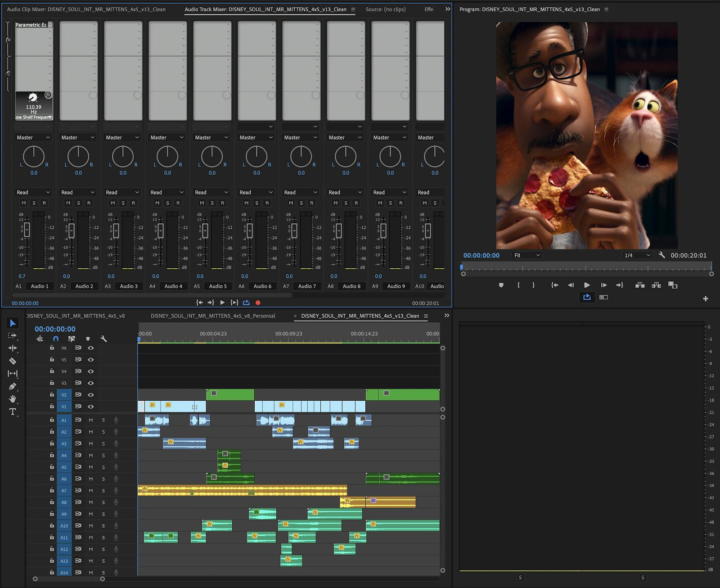Screen dimensions: 720x588
Task: Open Audio 5 automation mode Read dropdown
Action: point(211,192)
